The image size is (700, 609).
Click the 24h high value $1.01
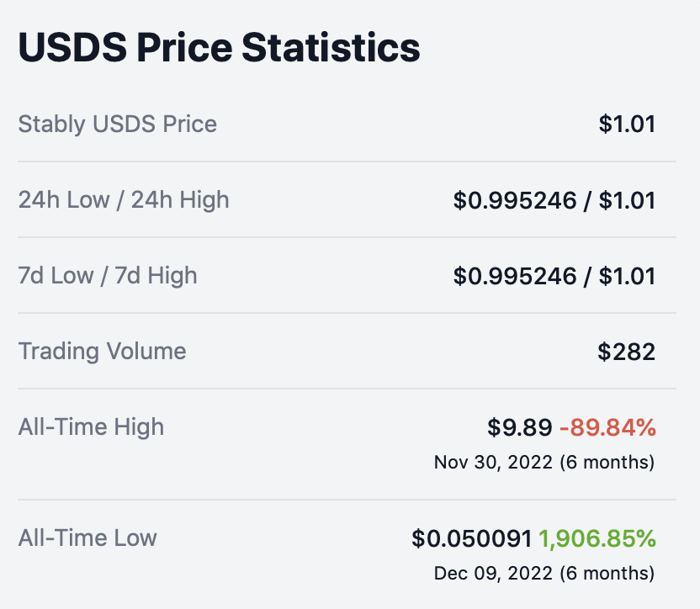(x=627, y=200)
